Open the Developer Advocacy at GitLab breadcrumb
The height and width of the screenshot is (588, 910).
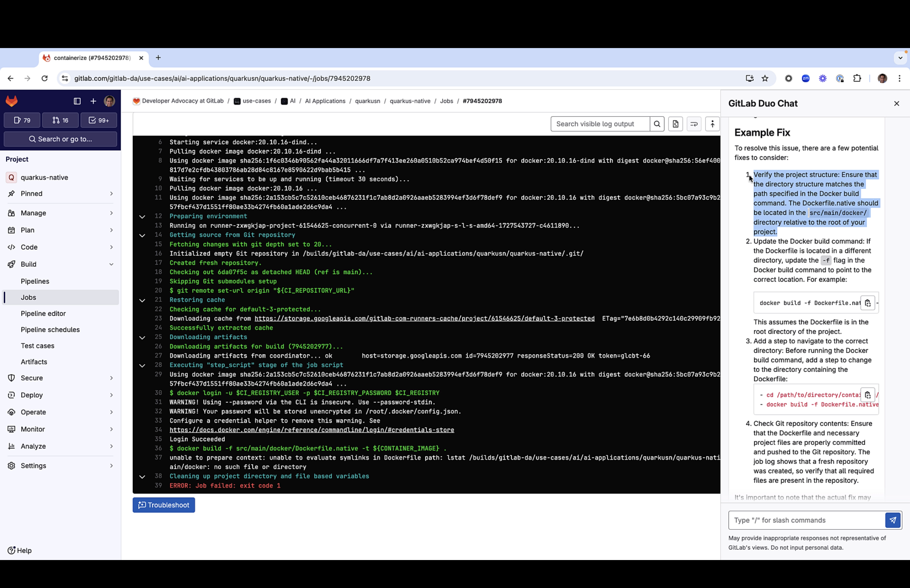(178, 101)
